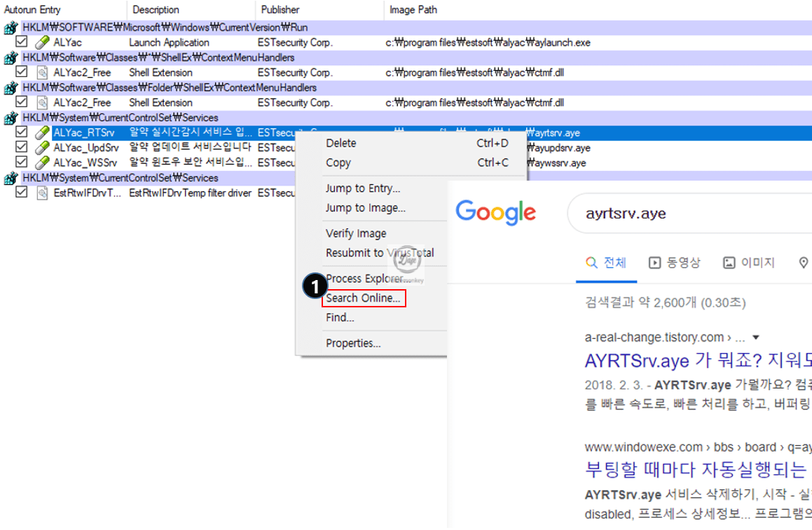Switch to the 동영상 search tab
This screenshot has height=530, width=812.
click(x=675, y=263)
